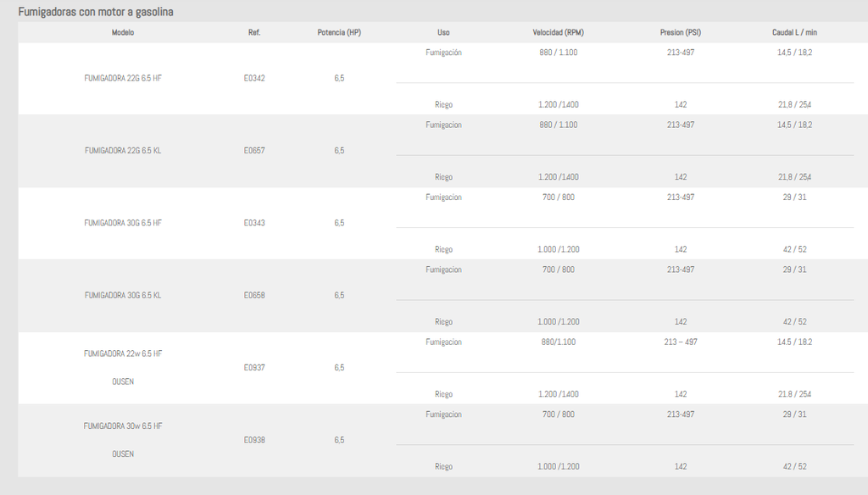The height and width of the screenshot is (495, 868).
Task: Click the Presion (PSI) column header
Action: pos(681,33)
